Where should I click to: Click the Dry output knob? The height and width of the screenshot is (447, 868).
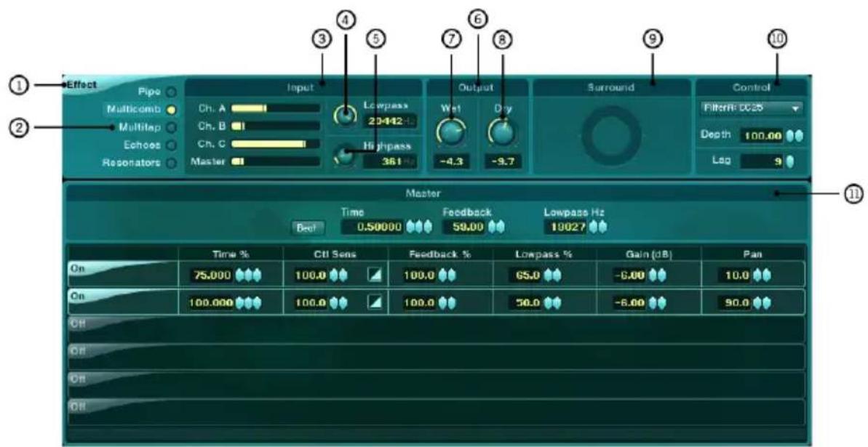503,133
